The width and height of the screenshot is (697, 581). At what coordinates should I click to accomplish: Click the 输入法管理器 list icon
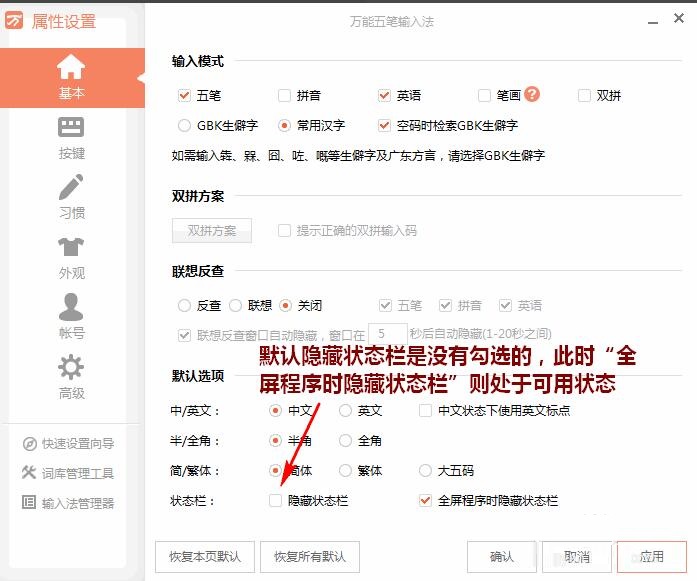[29, 502]
